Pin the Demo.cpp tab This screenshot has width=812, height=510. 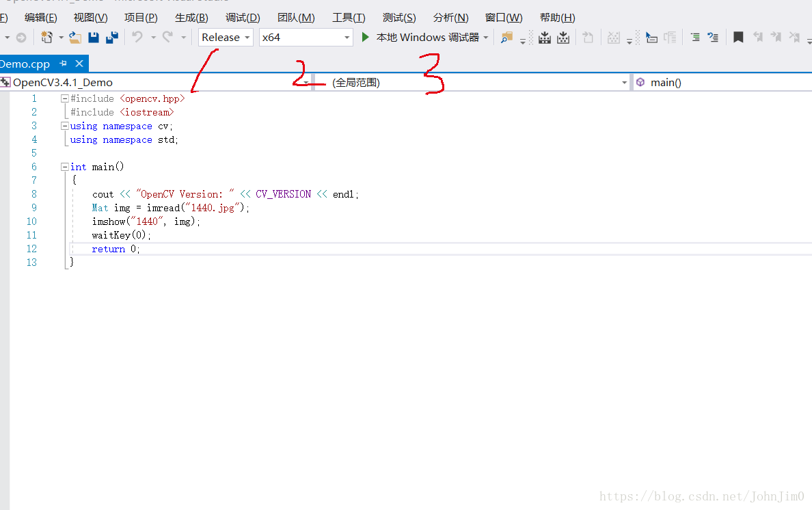pyautogui.click(x=63, y=63)
